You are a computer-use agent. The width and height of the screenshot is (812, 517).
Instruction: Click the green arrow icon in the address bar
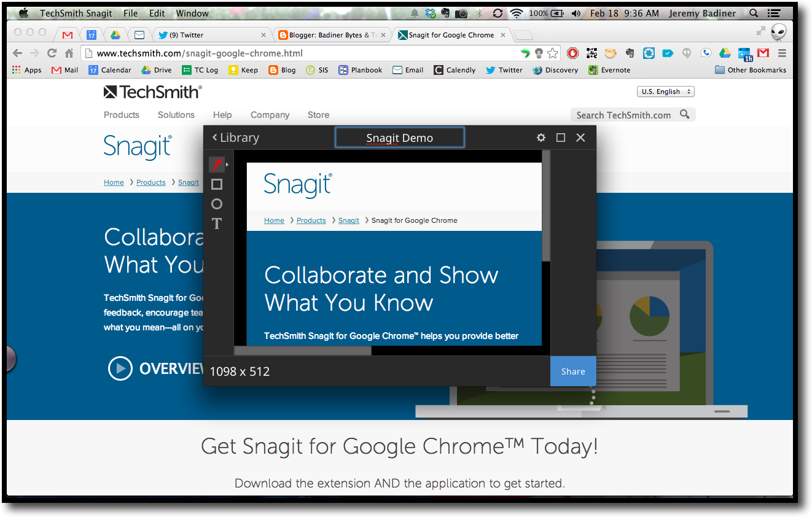point(525,53)
